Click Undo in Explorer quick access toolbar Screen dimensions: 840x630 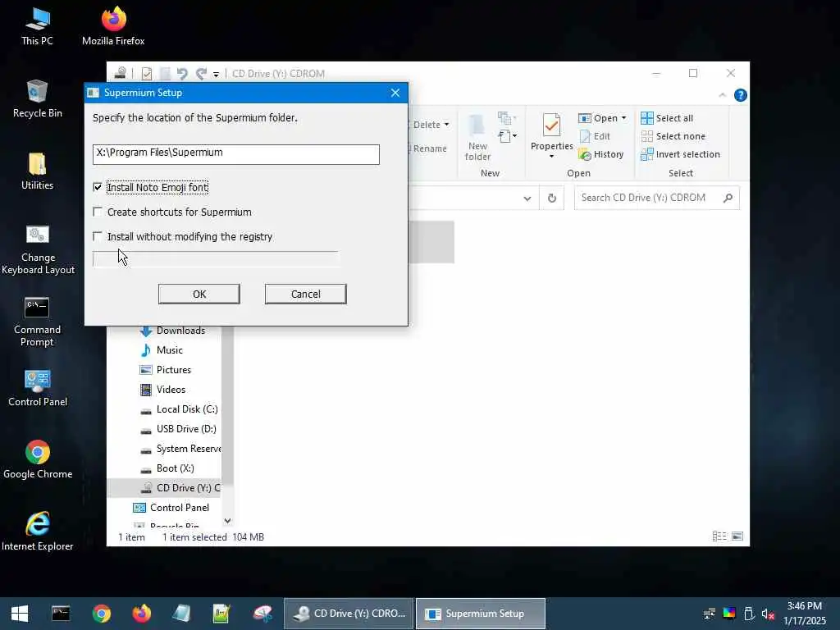(x=182, y=74)
